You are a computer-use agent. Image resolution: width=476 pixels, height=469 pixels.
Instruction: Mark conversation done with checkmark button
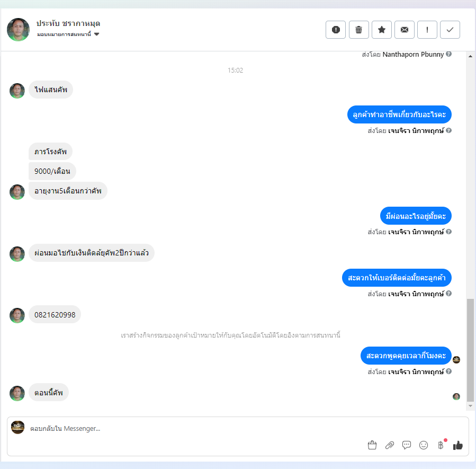point(450,30)
